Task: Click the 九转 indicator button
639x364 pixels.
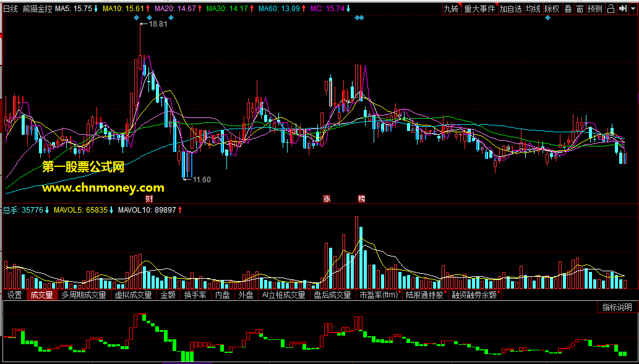Action: pyautogui.click(x=451, y=9)
